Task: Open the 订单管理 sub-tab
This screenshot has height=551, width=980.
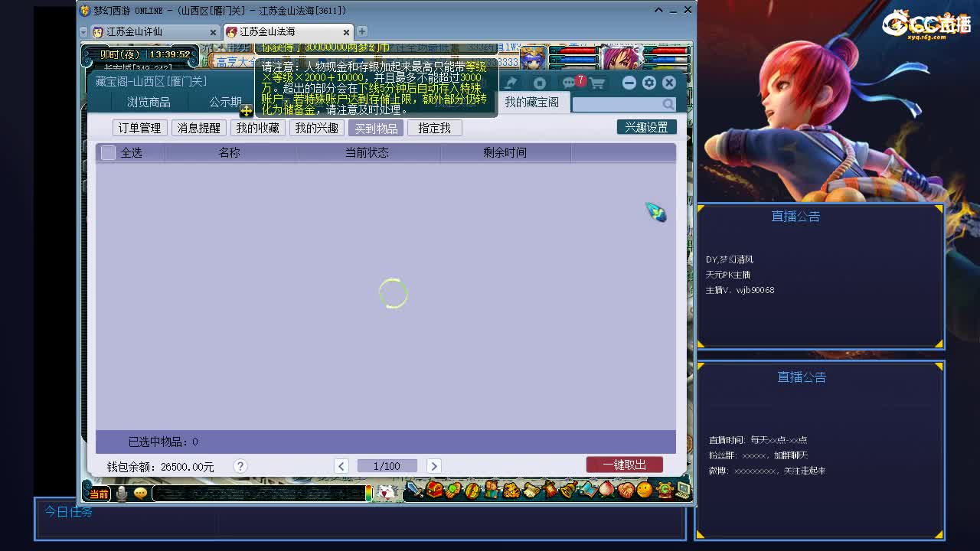Action: tap(139, 128)
